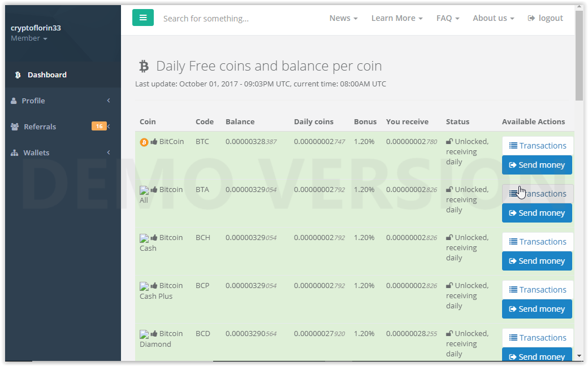Image resolution: width=588 pixels, height=366 pixels.
Task: Expand the Referrals sidebar chevron
Action: 109,127
